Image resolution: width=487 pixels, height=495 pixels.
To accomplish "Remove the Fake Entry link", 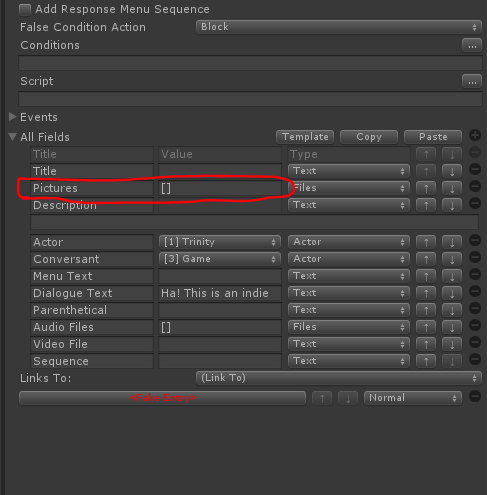I will click(x=475, y=396).
